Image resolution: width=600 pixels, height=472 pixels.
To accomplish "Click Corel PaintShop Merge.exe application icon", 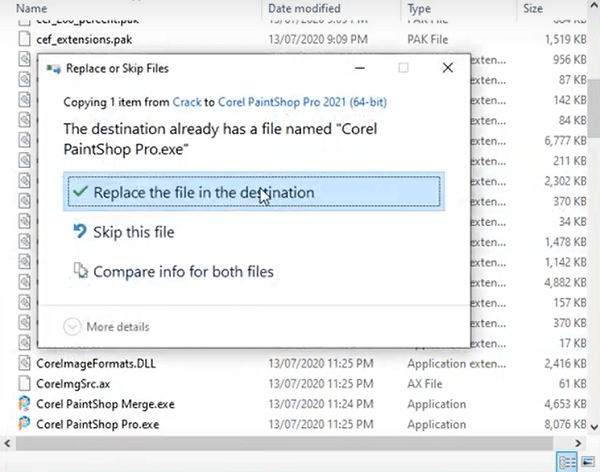I will coord(24,403).
